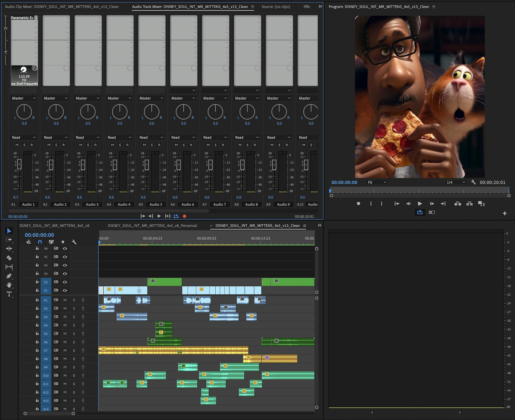Play the sequence in Program Monitor
515x420 pixels.
tap(420, 204)
